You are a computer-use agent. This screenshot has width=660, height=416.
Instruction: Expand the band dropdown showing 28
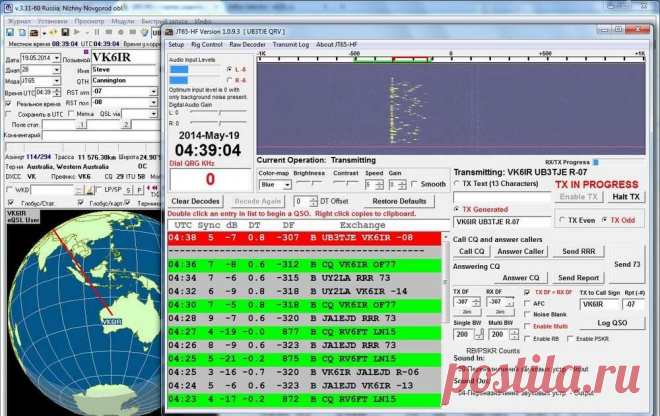tap(56, 69)
